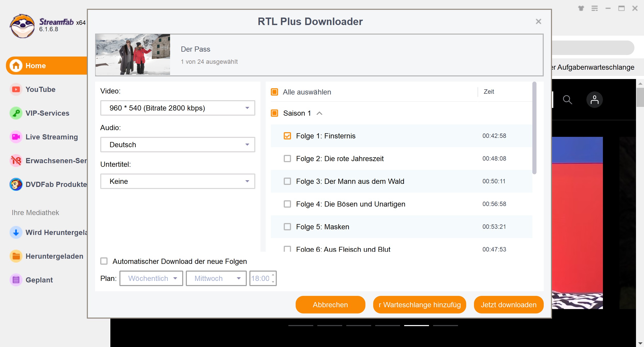The width and height of the screenshot is (644, 347).
Task: Click the t-shirt skin icon in title bar
Action: pyautogui.click(x=581, y=8)
